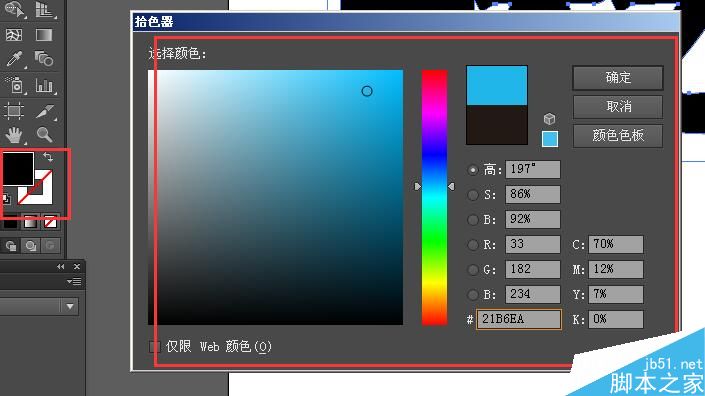Reset to default fill and stroke
This screenshot has height=396, width=705.
coord(6,199)
